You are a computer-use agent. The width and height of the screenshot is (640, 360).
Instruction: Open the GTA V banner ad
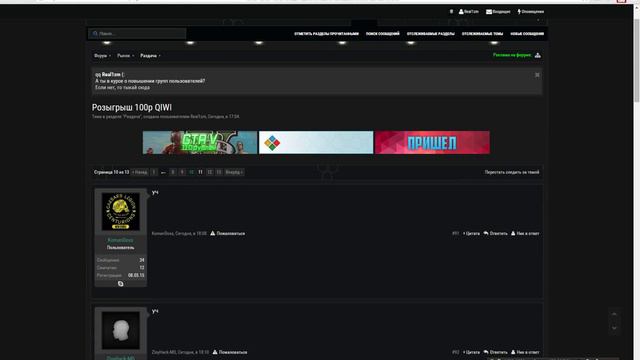(x=200, y=142)
